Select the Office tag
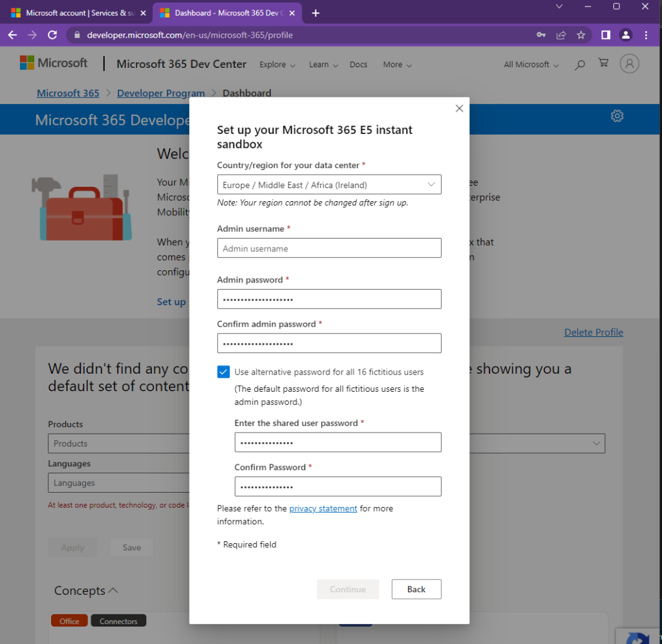The width and height of the screenshot is (662, 644). point(69,621)
